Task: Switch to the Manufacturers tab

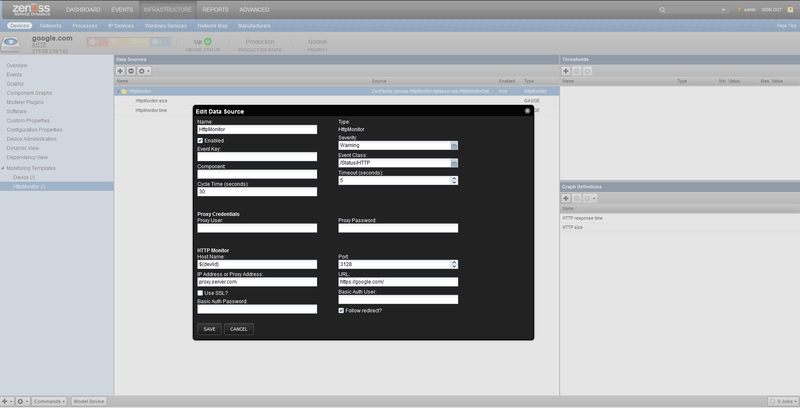Action: [254, 26]
